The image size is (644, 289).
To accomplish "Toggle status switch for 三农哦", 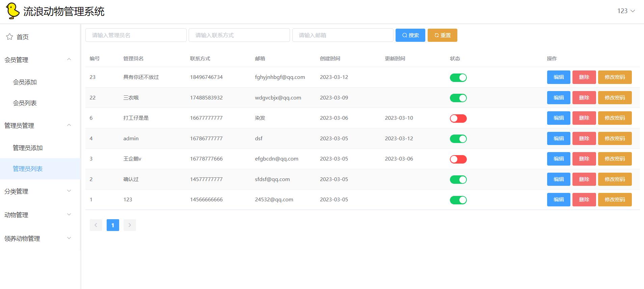I will pos(458,98).
